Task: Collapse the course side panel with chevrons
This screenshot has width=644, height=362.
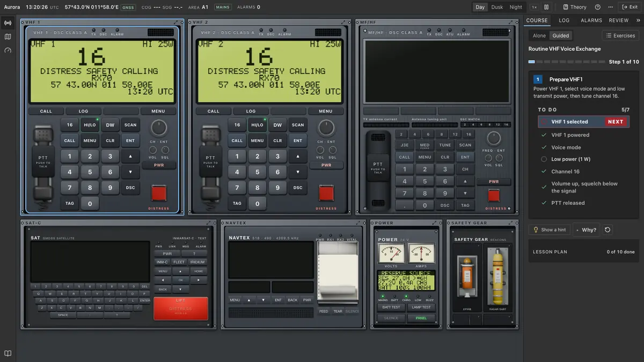Action: point(638,20)
